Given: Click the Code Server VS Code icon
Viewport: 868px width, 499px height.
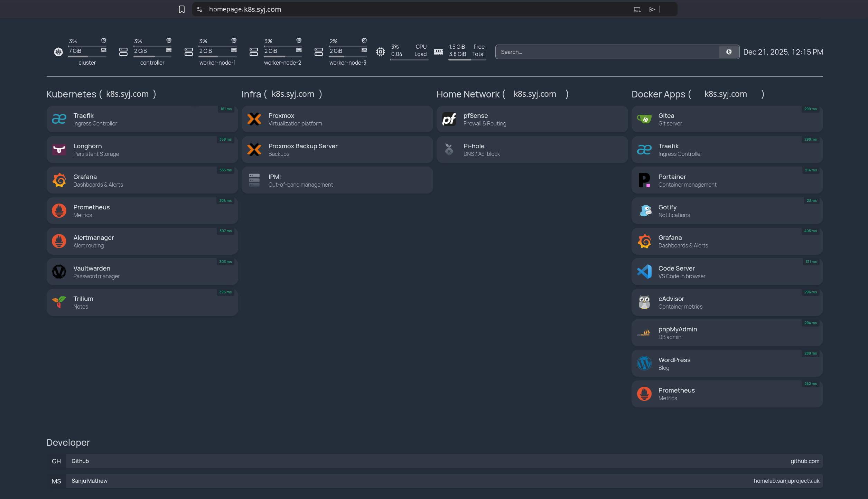Looking at the screenshot, I should click(644, 272).
